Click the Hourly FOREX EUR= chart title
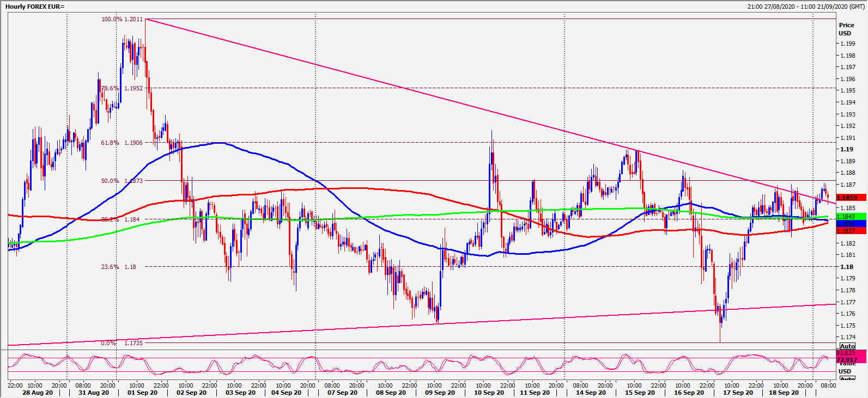868x398 pixels. coord(35,7)
